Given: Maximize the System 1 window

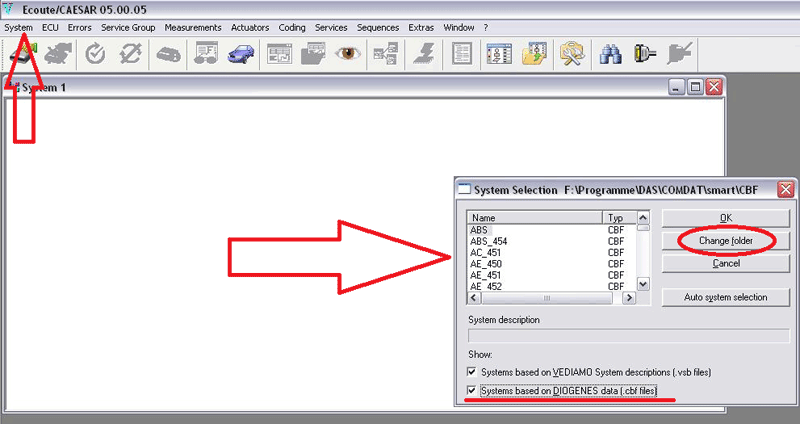Looking at the screenshot, I should [x=695, y=87].
